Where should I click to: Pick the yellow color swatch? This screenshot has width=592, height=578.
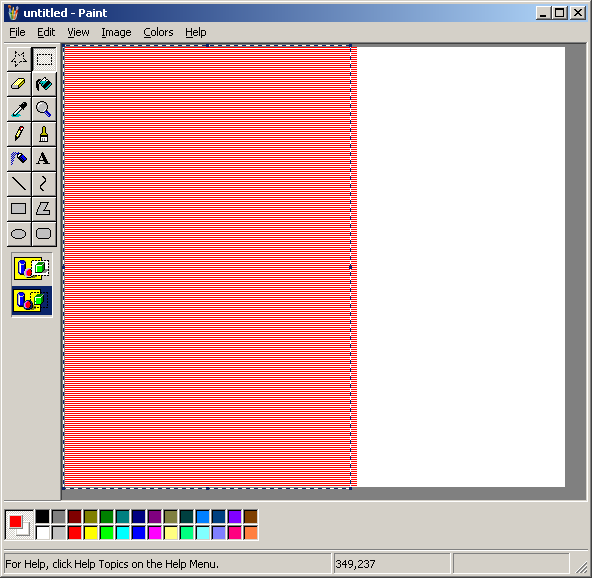(91, 533)
